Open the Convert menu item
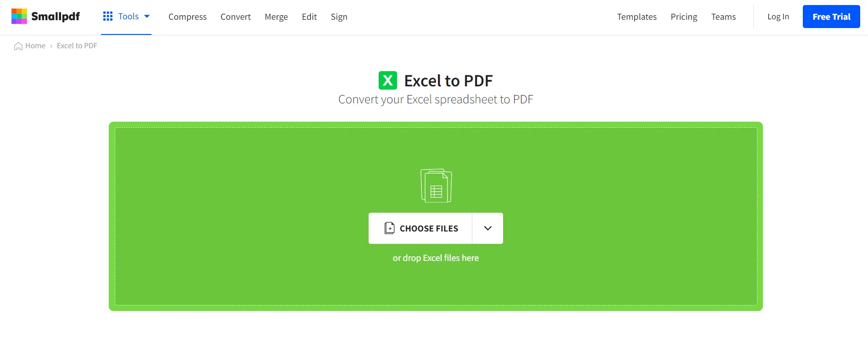The height and width of the screenshot is (350, 868). pos(235,17)
